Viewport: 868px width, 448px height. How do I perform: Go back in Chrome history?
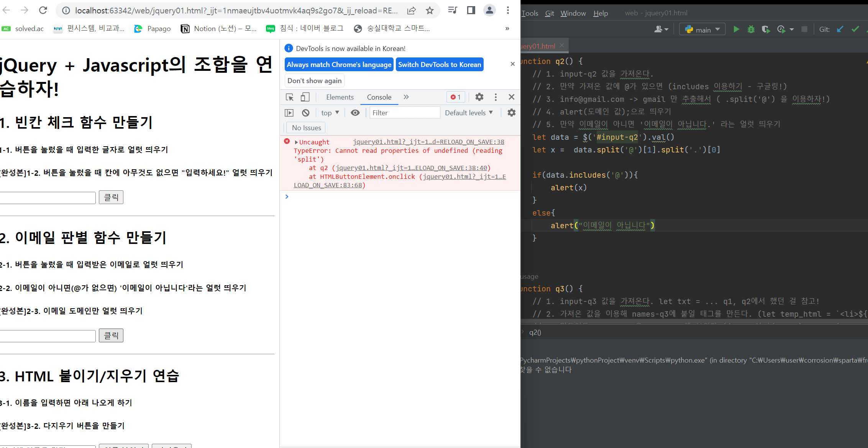tap(6, 10)
